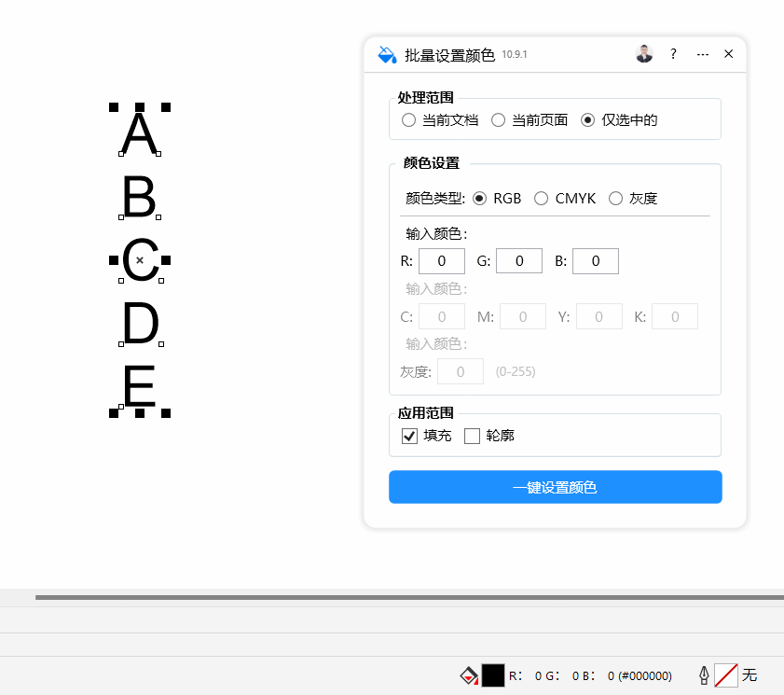
Task: Click the R value input field
Action: click(x=442, y=261)
